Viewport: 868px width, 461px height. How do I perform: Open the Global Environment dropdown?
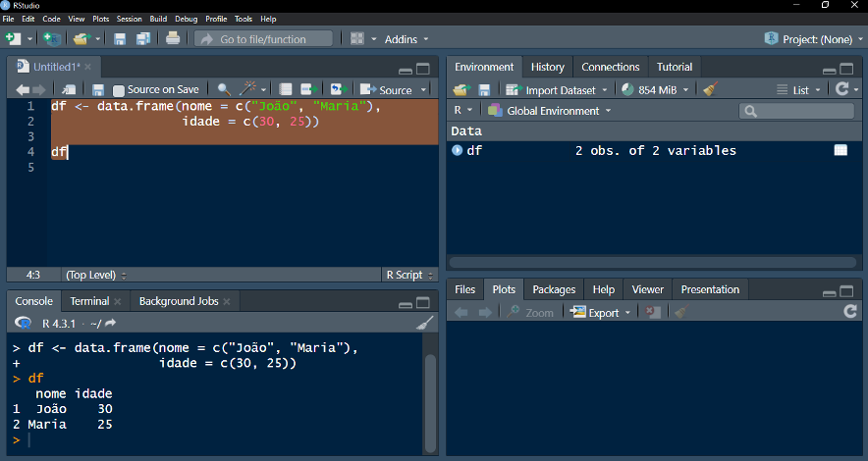pyautogui.click(x=549, y=111)
